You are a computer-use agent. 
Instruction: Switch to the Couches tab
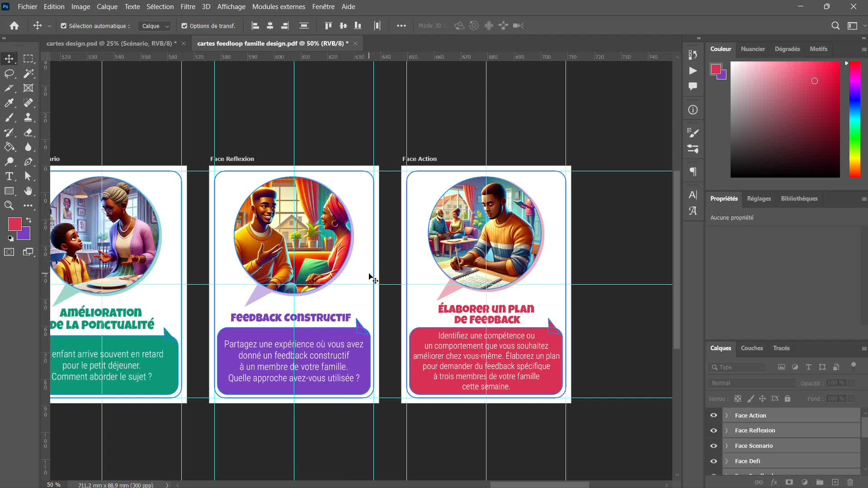(752, 348)
